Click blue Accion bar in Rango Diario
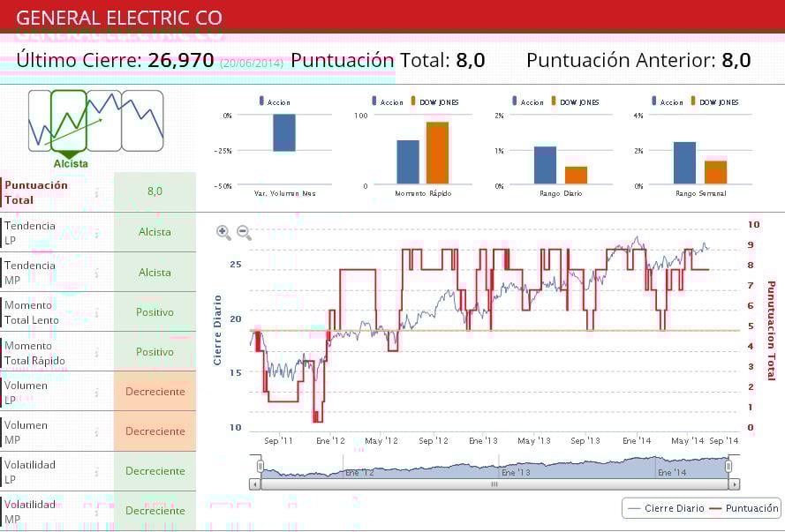The height and width of the screenshot is (532, 785). pyautogui.click(x=545, y=166)
